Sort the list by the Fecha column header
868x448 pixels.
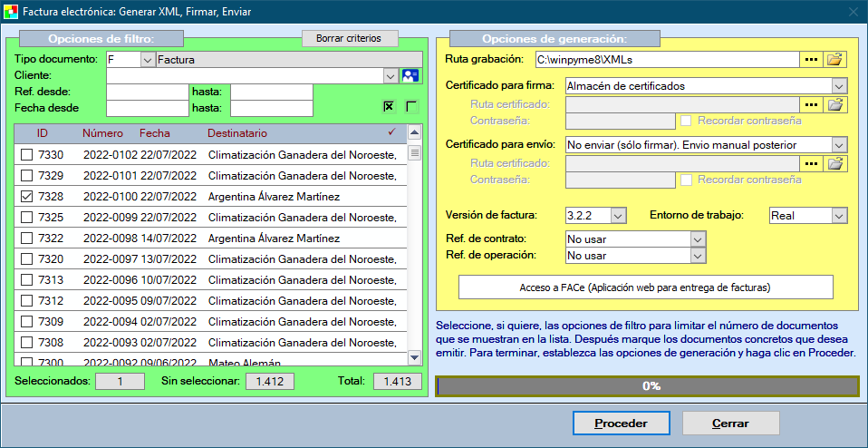[155, 132]
